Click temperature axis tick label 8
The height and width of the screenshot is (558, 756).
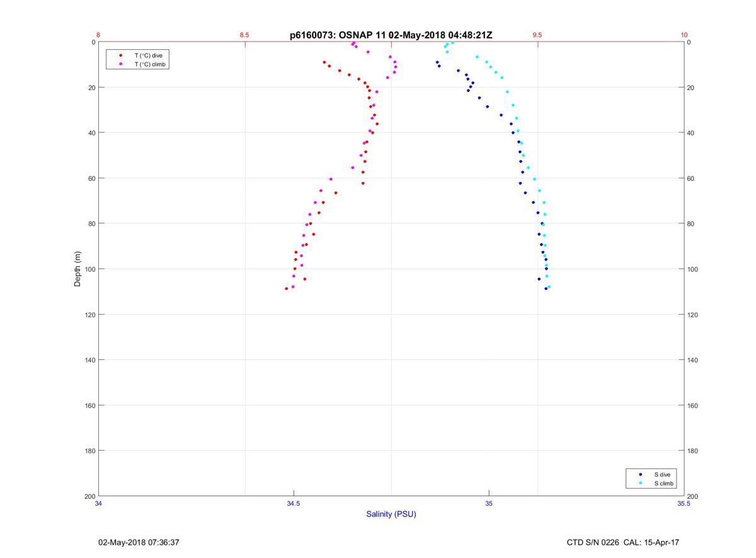[98, 35]
